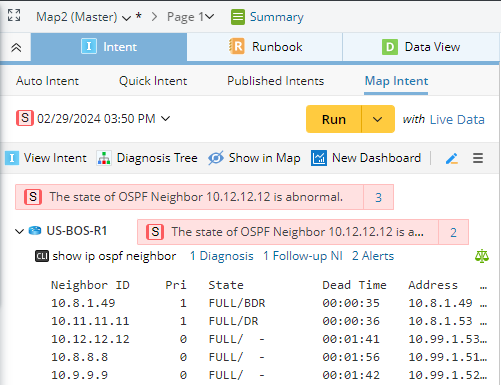Select the Auto Intent tab
Viewport: 501px width, 385px height.
pyautogui.click(x=47, y=81)
